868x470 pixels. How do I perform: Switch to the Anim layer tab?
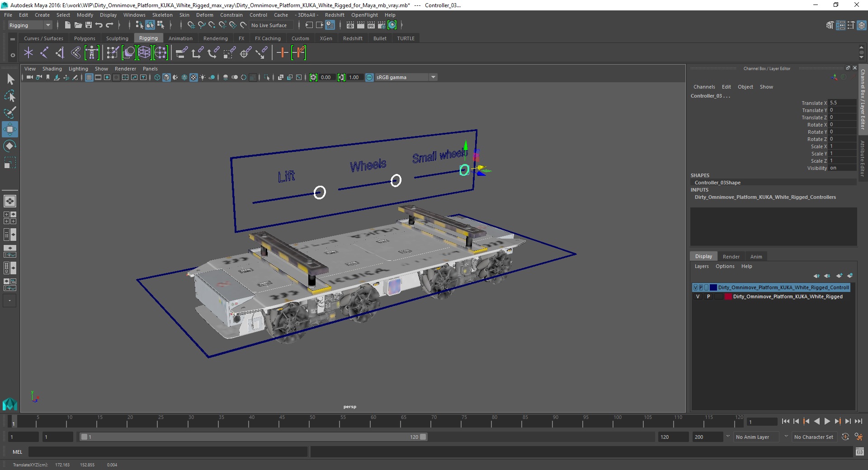(756, 256)
